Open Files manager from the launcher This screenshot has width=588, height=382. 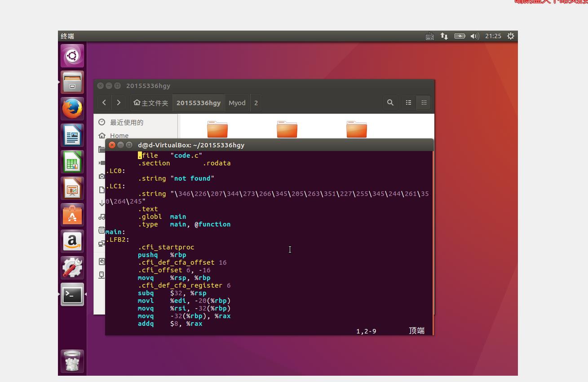point(72,82)
